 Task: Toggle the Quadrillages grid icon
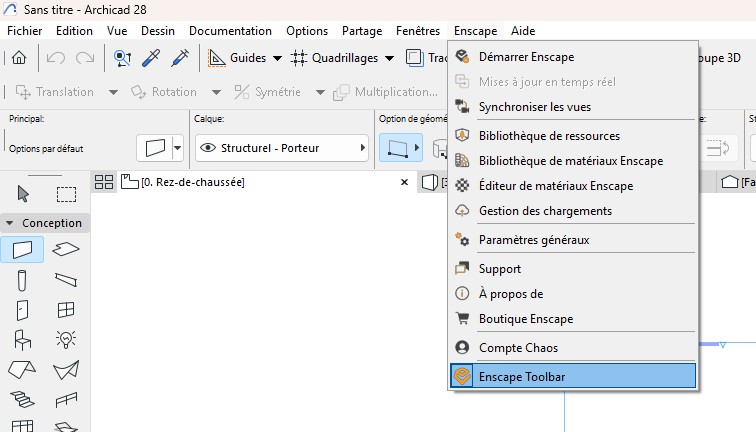pos(298,58)
